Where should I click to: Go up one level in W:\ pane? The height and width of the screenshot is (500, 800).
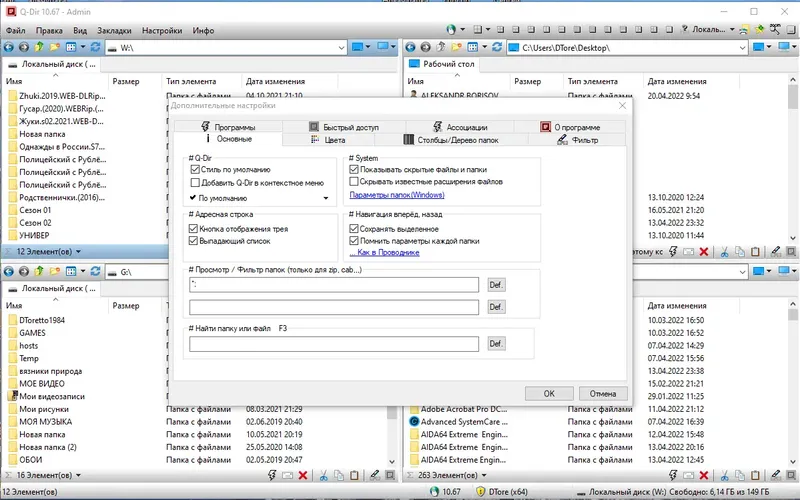pos(39,47)
